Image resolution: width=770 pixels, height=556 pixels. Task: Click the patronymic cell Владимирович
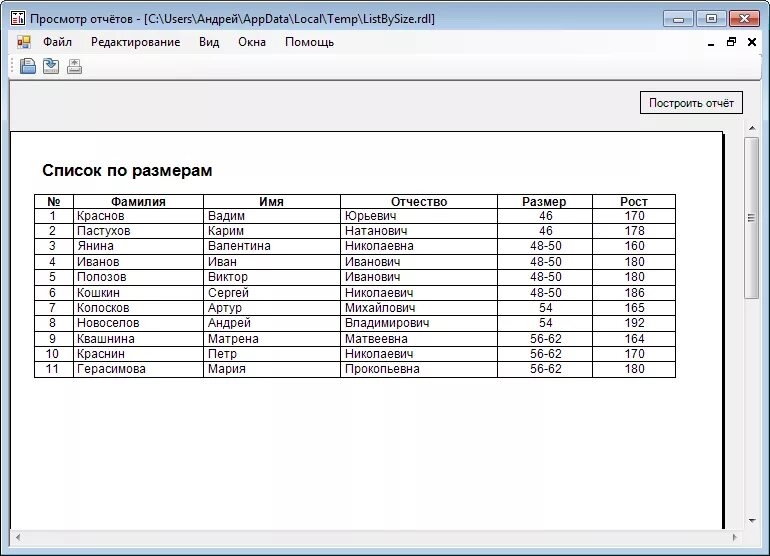(x=419, y=323)
